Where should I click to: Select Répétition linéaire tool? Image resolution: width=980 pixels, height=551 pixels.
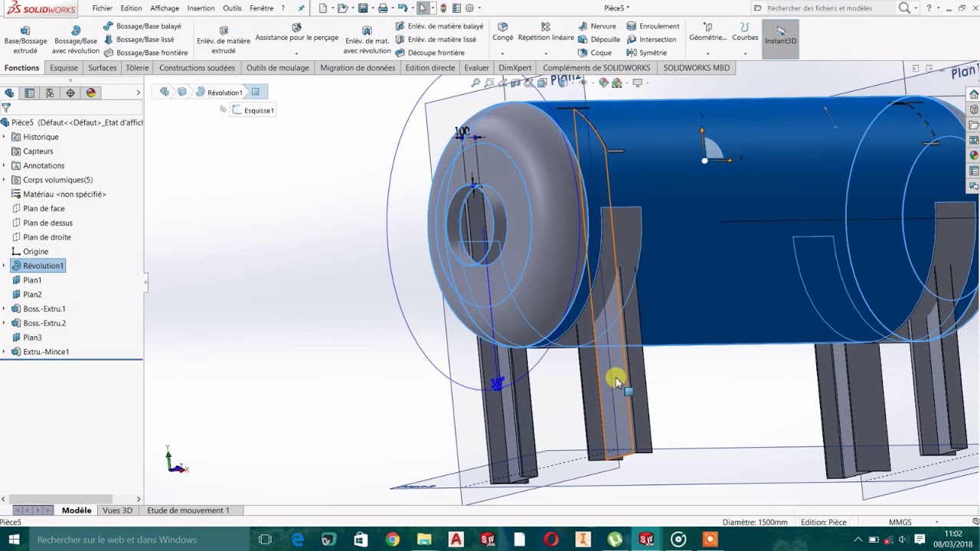[546, 32]
